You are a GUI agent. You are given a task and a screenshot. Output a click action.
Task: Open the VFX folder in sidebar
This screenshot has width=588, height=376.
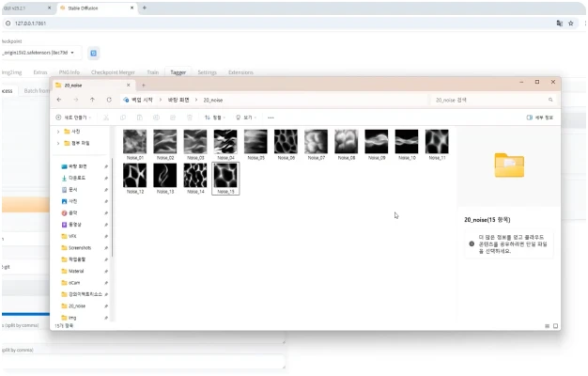(72, 236)
